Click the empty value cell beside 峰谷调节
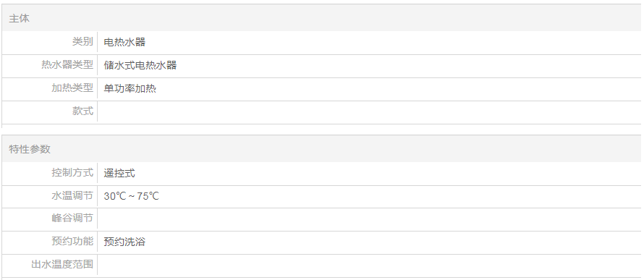Image resolution: width=644 pixels, height=280 pixels. tap(370, 219)
